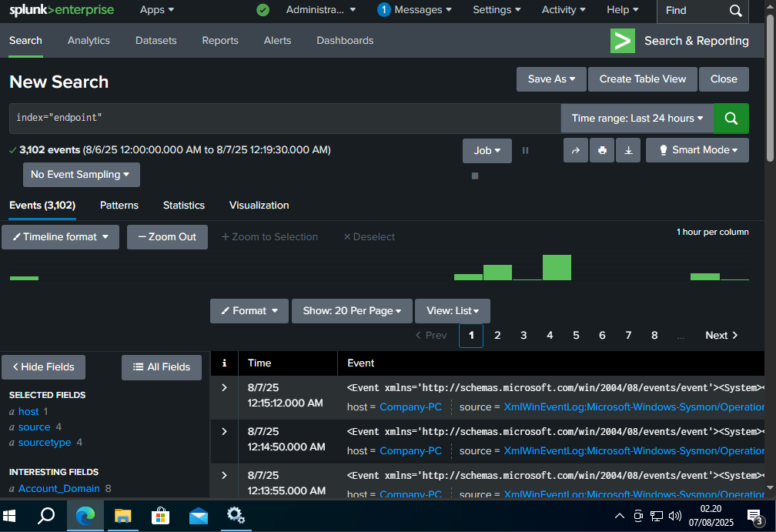Viewport: 776px width, 532px height.
Task: Open Microsoft Store from the taskbar
Action: (x=160, y=516)
